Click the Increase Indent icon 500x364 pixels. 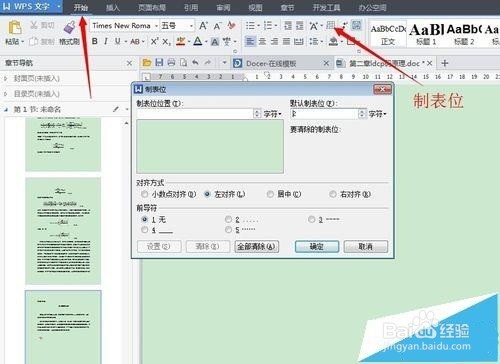pyautogui.click(x=299, y=25)
